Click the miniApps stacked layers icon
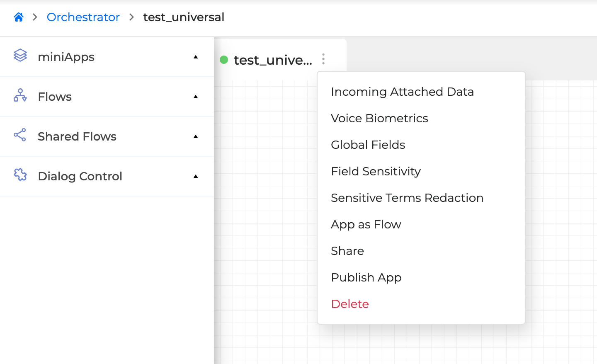597x364 pixels. (x=20, y=56)
